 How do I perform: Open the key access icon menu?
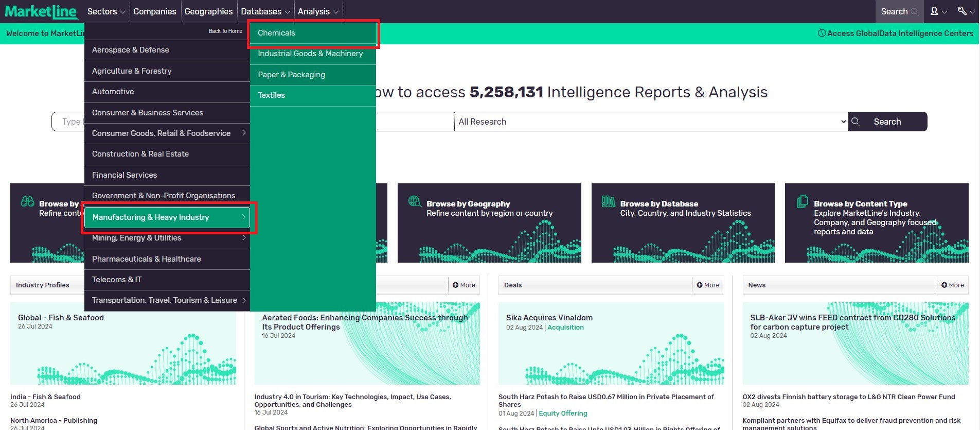tap(965, 11)
